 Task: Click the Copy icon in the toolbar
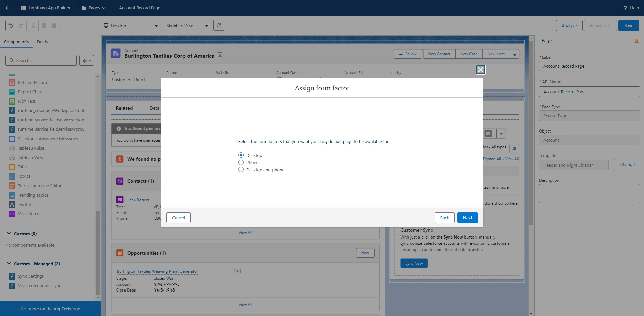43,25
